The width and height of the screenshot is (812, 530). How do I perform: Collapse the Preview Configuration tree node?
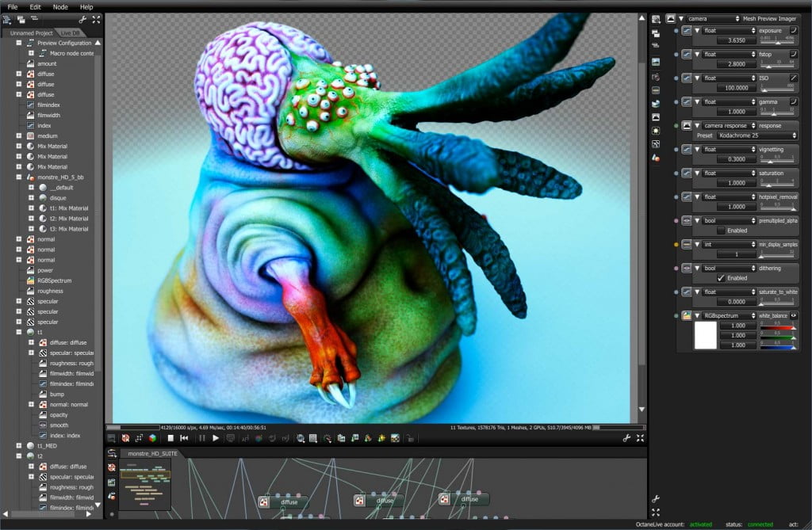point(19,42)
